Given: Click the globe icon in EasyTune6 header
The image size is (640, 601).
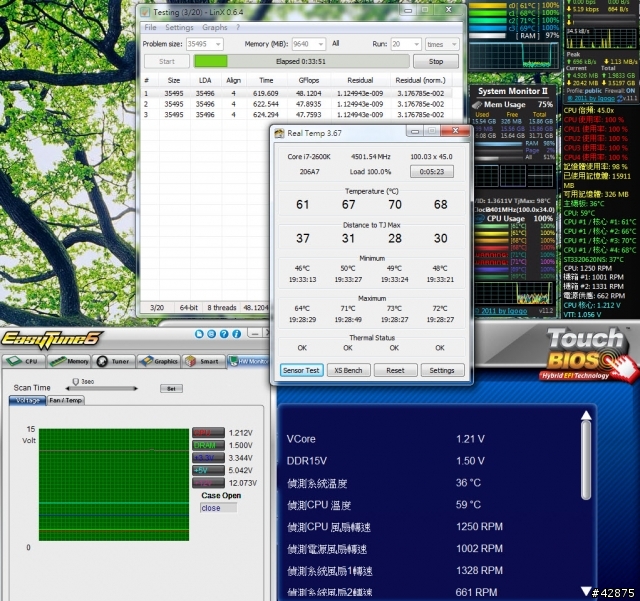Looking at the screenshot, I should coord(211,334).
